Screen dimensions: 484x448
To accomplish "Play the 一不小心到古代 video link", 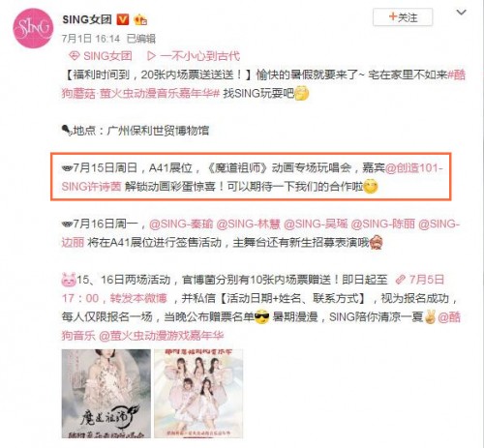I will (x=194, y=56).
